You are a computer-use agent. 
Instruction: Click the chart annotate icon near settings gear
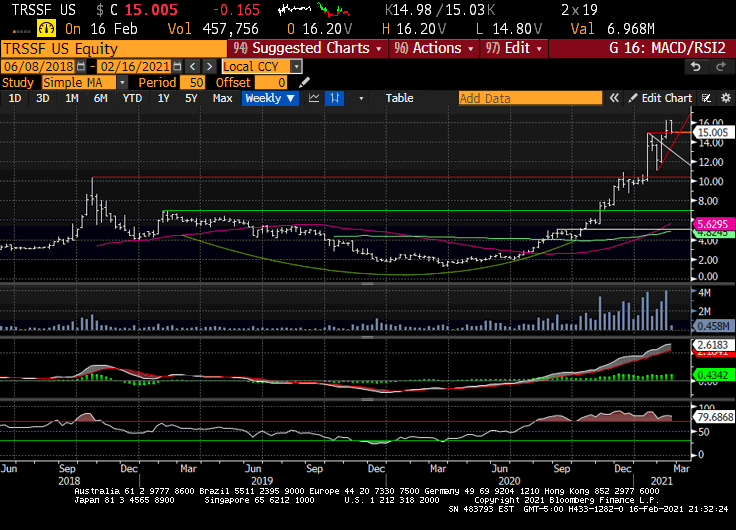pos(706,98)
